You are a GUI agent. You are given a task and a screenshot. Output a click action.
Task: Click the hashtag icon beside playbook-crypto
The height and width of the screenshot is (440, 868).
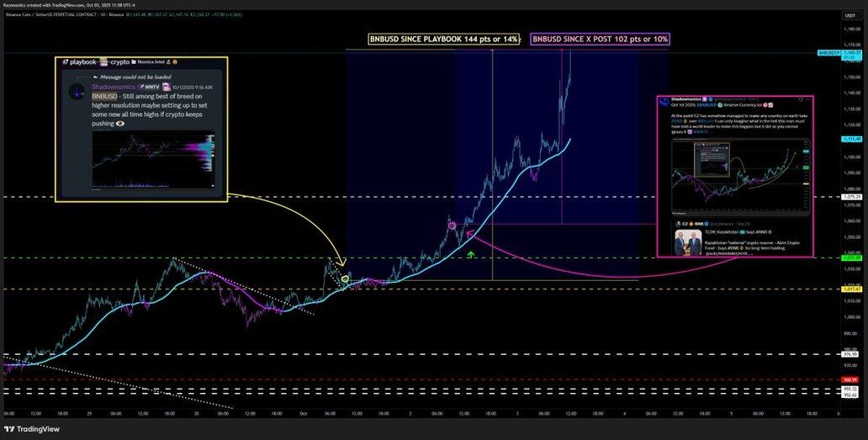point(65,62)
